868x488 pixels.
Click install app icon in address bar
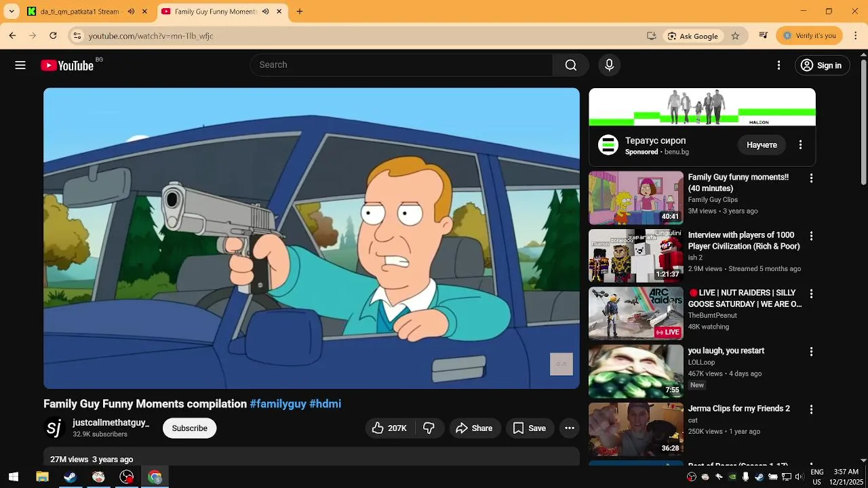(652, 36)
